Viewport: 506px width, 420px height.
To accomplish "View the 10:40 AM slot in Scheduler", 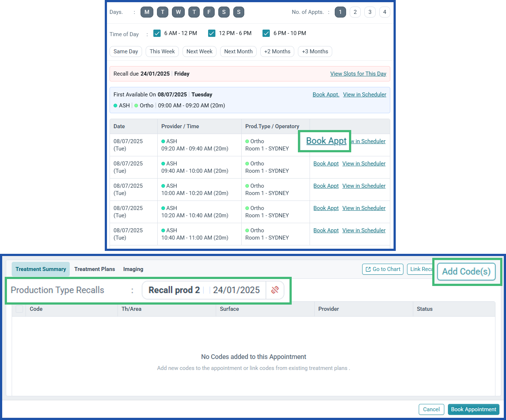I will pos(364,230).
